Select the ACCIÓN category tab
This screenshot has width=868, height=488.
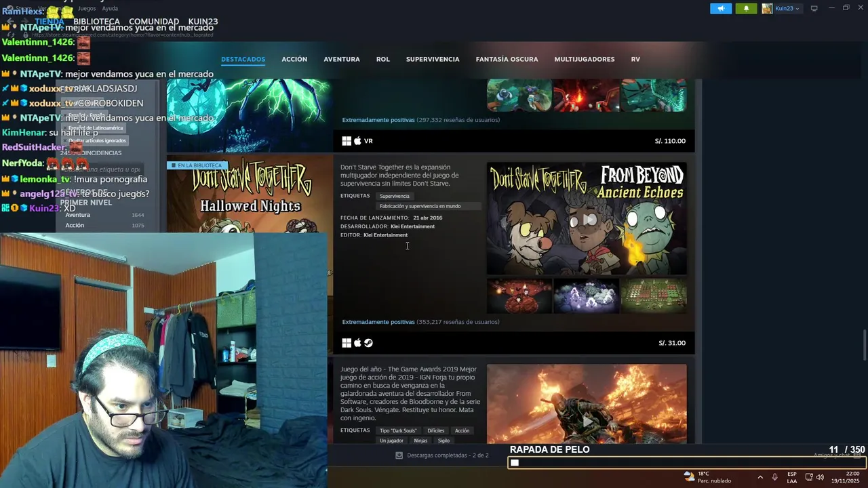294,59
